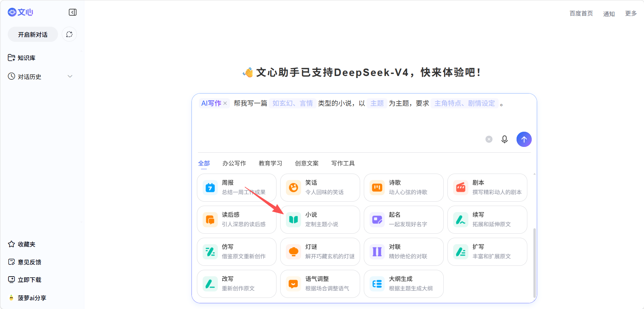
Task: Click the 主角特点、剧情设定 placeholder field
Action: click(x=465, y=103)
